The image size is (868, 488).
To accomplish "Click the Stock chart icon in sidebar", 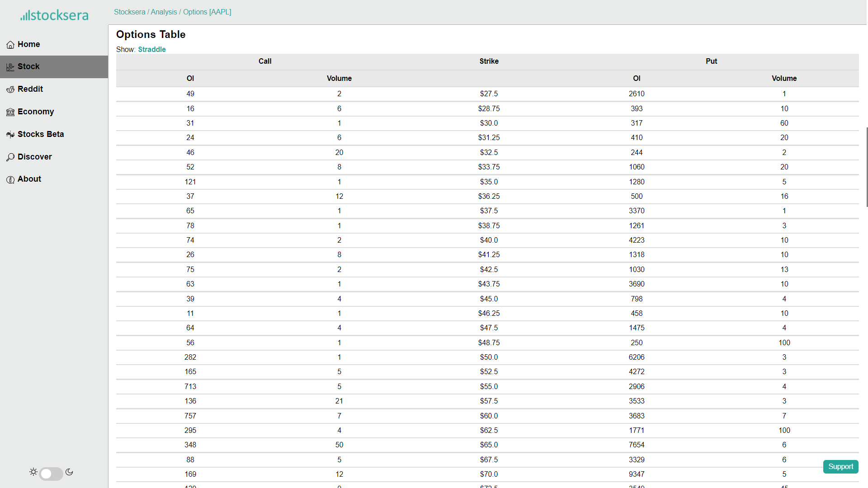I will 10,67.
